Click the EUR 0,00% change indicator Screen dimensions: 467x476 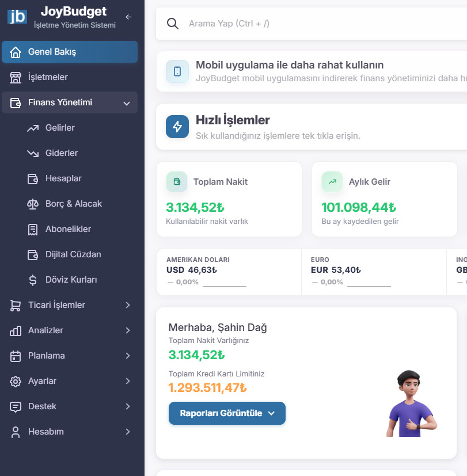pyautogui.click(x=328, y=282)
